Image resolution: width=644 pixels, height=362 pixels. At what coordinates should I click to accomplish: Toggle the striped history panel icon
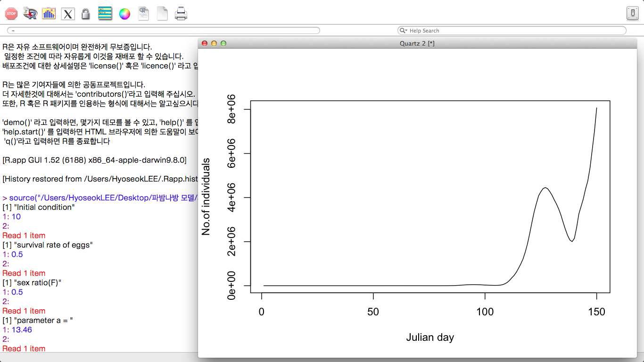tap(105, 14)
